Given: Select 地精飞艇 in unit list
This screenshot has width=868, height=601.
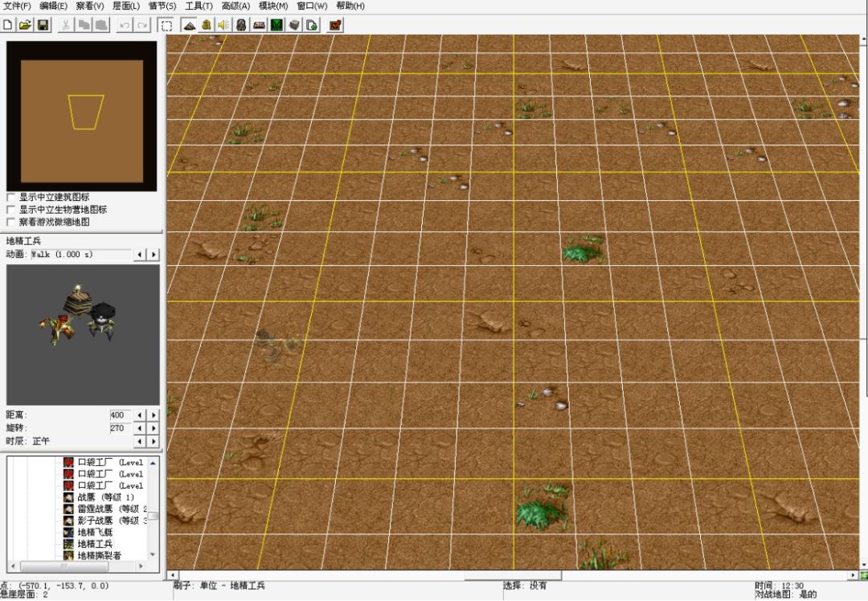Looking at the screenshot, I should 95,533.
